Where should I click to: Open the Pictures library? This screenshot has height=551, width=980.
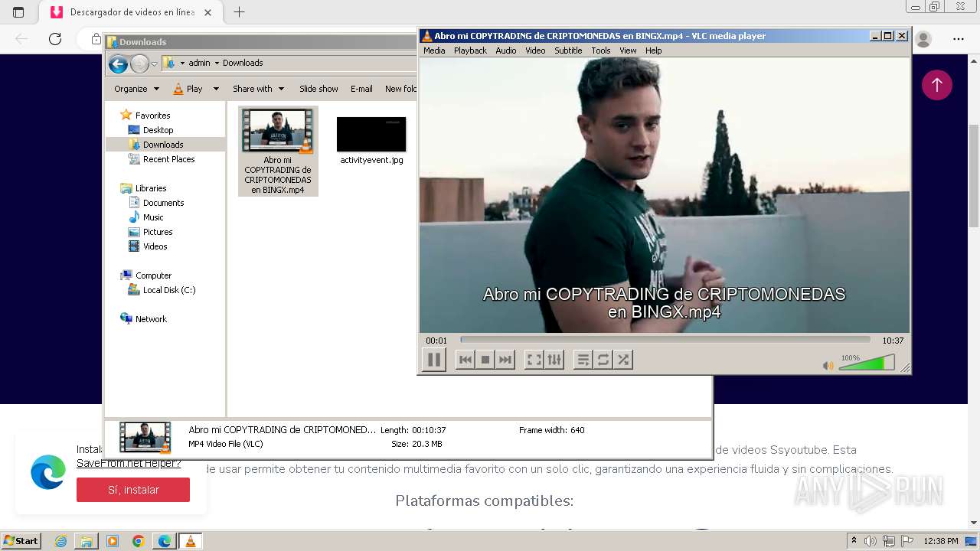coord(158,232)
